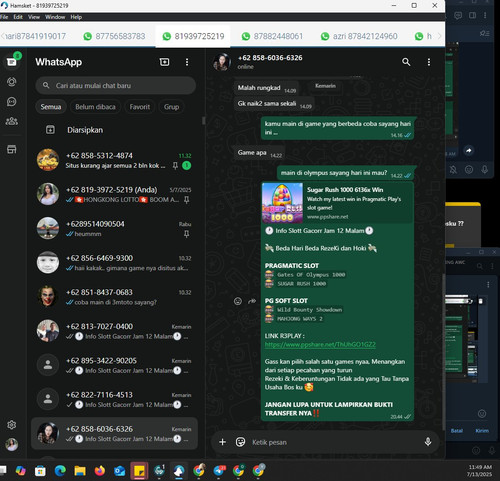Open the conversation menu dots
The height and width of the screenshot is (481, 500).
point(429,62)
